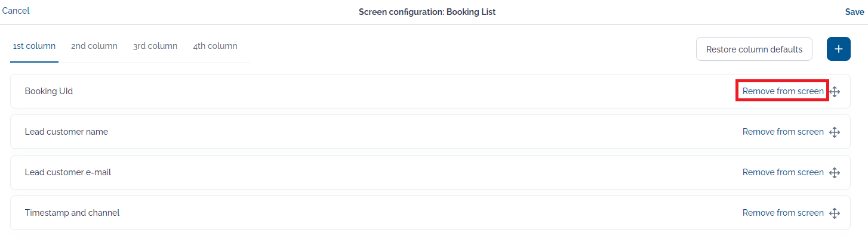Select the Timestamp and channel row label

pyautogui.click(x=72, y=213)
